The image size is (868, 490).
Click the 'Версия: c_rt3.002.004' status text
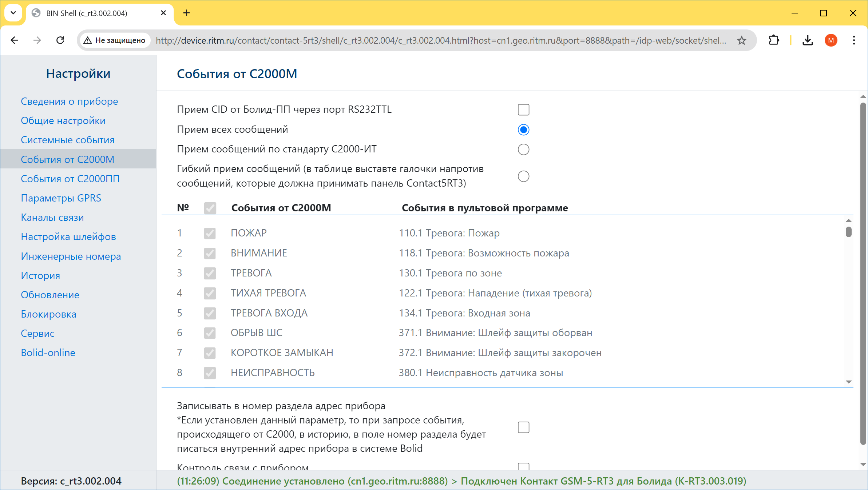pyautogui.click(x=71, y=481)
